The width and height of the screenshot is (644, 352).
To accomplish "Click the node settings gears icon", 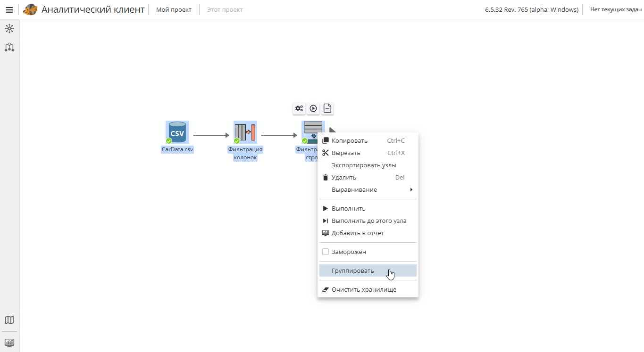I will click(299, 108).
